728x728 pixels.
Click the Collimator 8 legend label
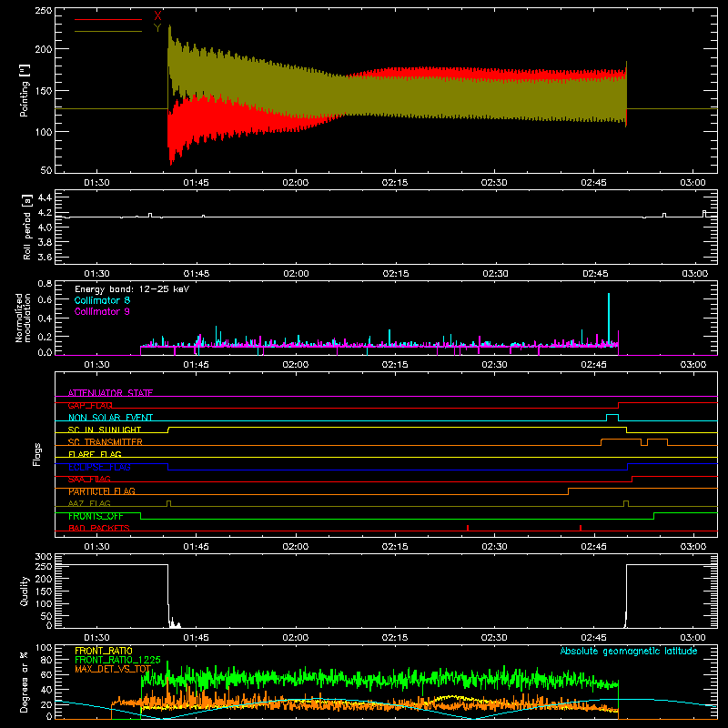102,300
